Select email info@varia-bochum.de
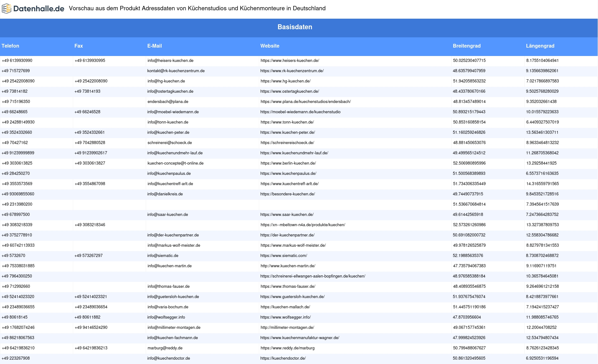 click(x=168, y=307)
